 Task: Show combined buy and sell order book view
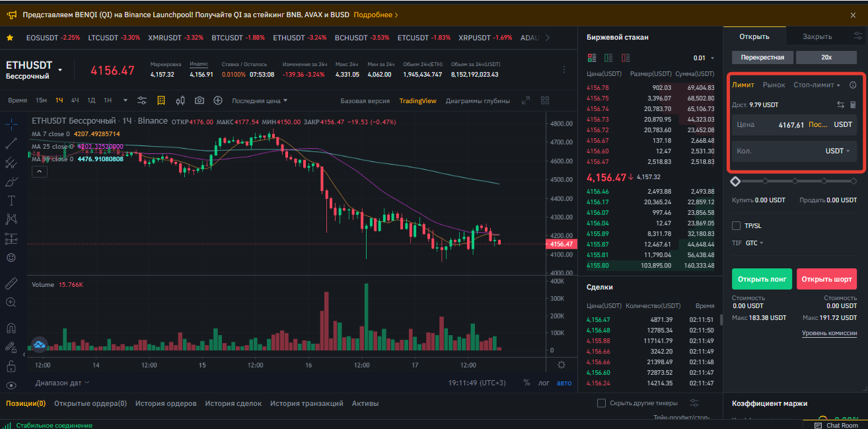coord(591,58)
